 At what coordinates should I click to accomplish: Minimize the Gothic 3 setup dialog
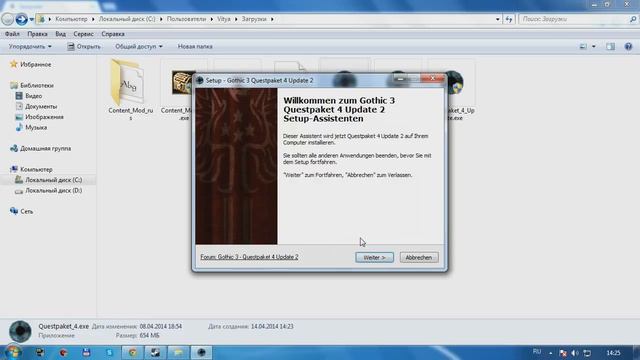pyautogui.click(x=400, y=78)
